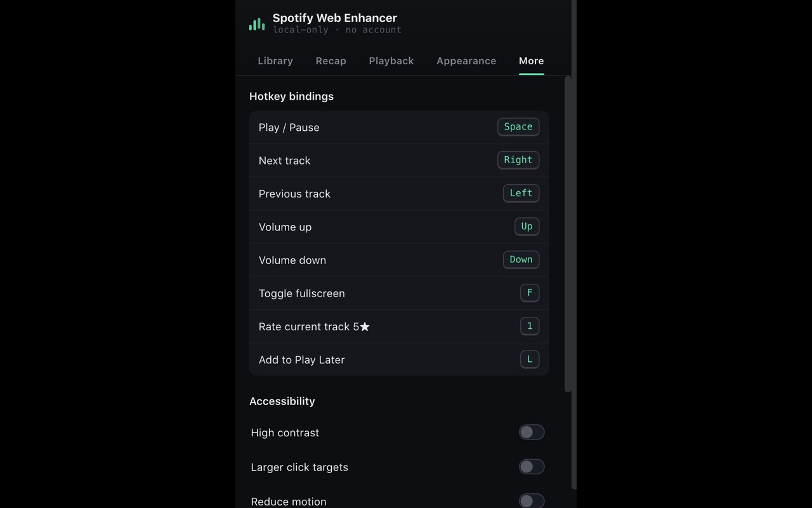Click the Play / Pause label
Screen dimensions: 812x508
[289, 128]
